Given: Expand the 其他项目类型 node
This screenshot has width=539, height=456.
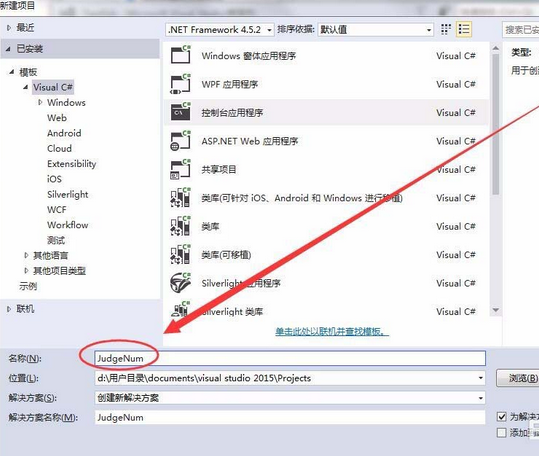Looking at the screenshot, I should click(x=26, y=271).
